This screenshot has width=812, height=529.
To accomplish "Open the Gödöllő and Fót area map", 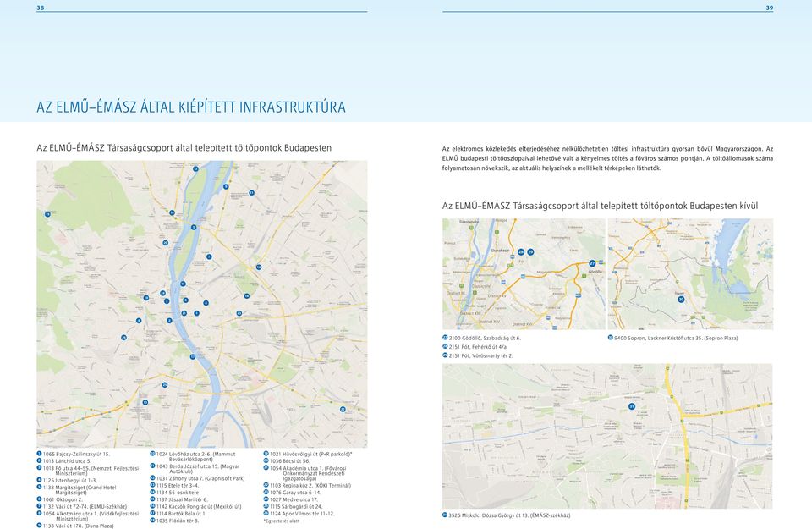I will 524,273.
